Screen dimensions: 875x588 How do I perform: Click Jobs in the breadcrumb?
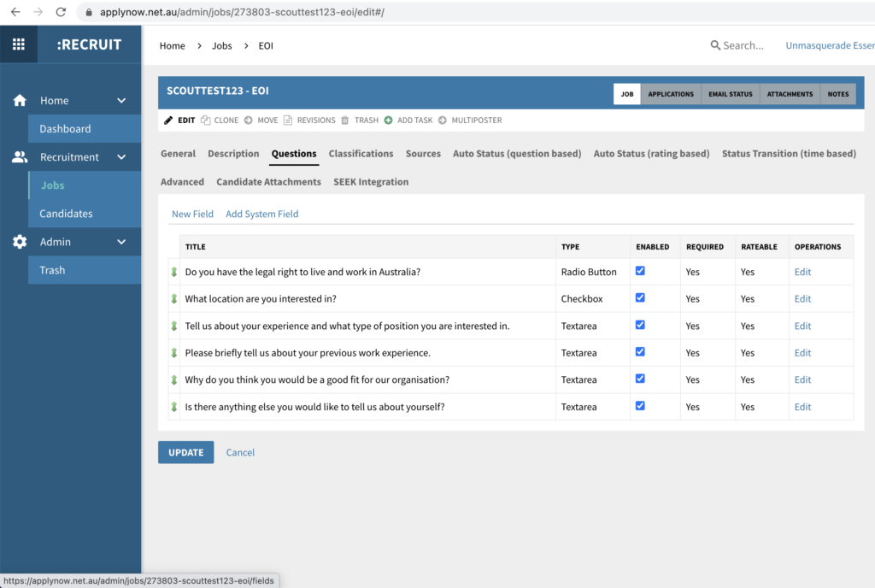click(x=221, y=46)
